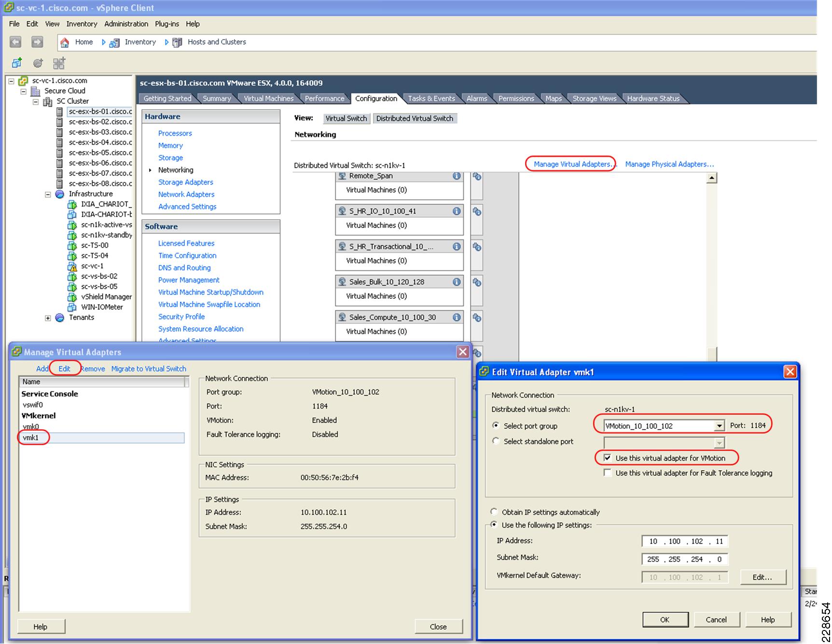Click the forward navigation arrow icon
Viewport: 832px width, 644px height.
[37, 42]
